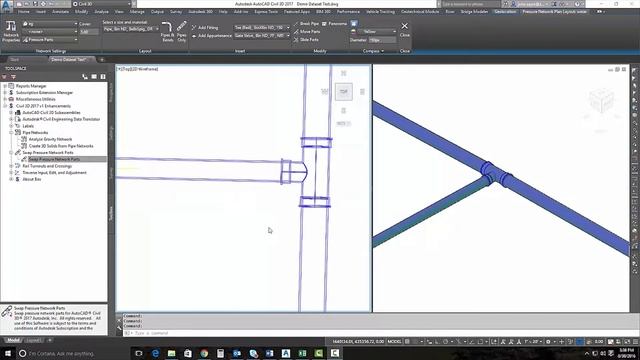The height and width of the screenshot is (360, 640).
Task: Select the About Box tree item
Action: tap(31, 179)
